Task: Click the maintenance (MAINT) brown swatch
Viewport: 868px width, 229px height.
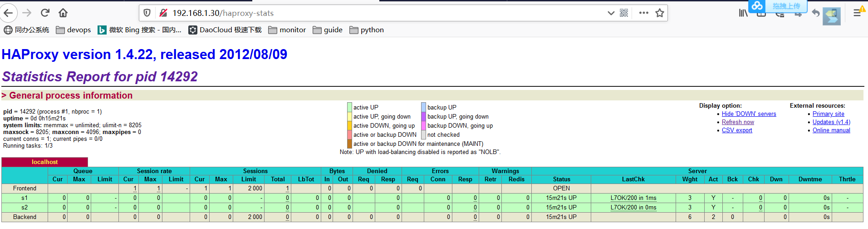Action: tap(349, 144)
